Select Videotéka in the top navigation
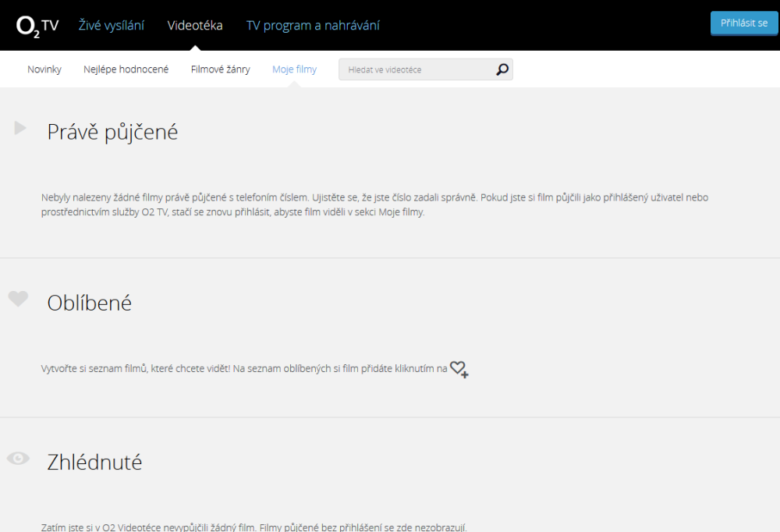 click(x=195, y=26)
